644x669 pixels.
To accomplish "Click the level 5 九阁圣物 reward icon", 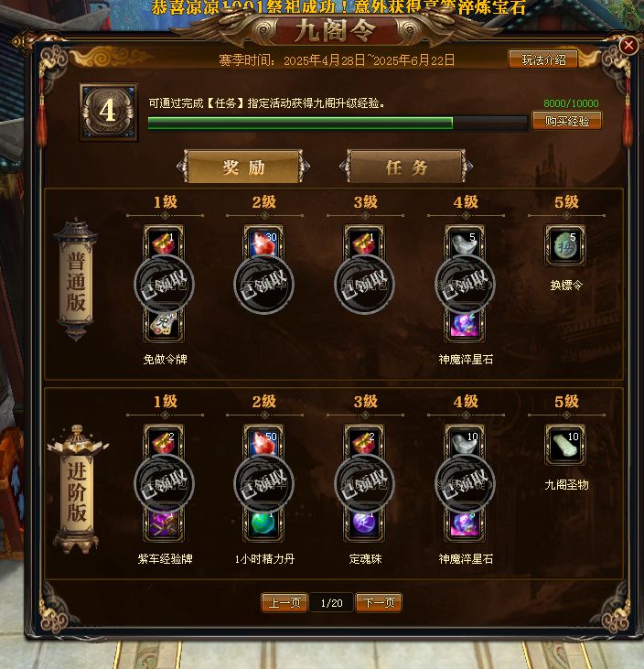I will [565, 445].
